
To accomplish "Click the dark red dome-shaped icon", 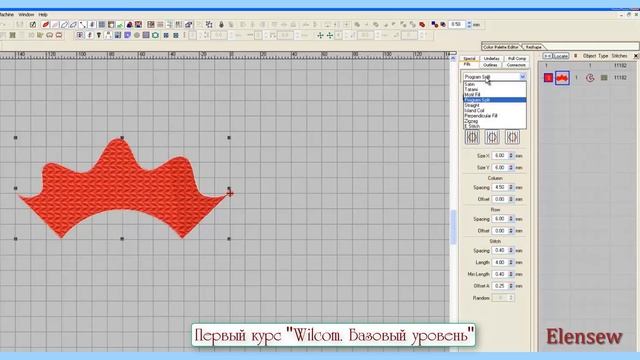I will click(x=129, y=25).
